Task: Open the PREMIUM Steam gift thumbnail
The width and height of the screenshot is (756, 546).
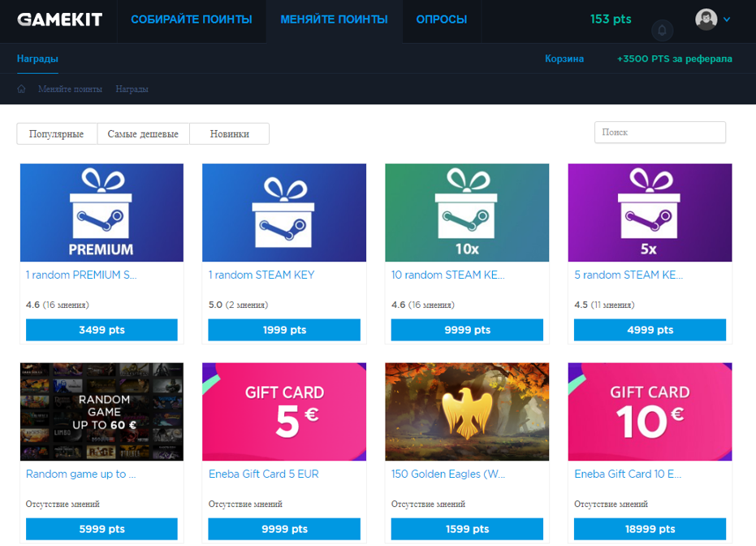Action: (x=102, y=213)
